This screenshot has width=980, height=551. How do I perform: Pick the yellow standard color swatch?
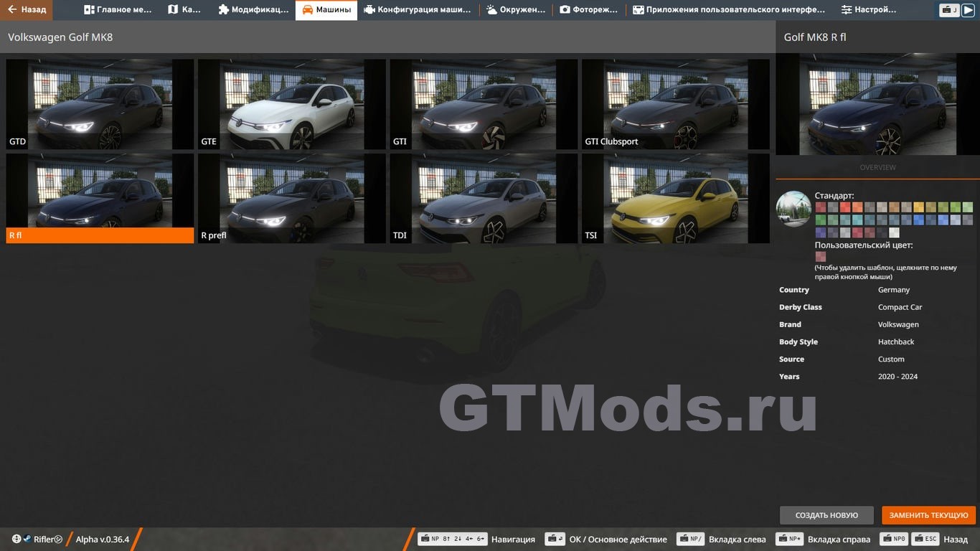[x=918, y=207]
